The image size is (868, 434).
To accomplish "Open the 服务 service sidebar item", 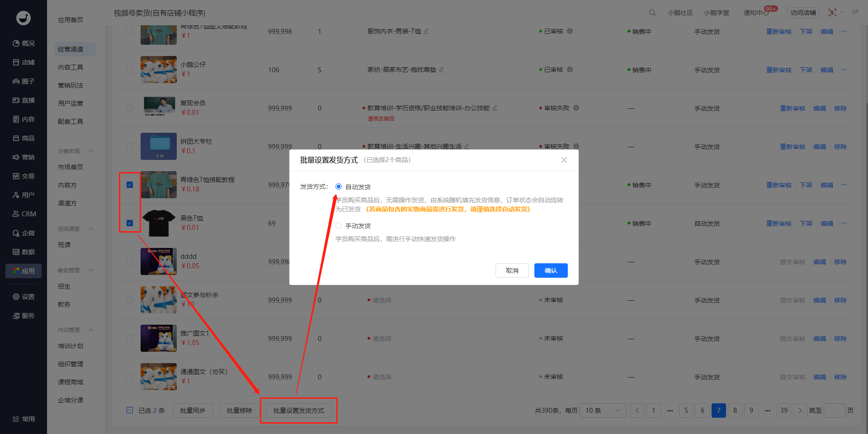I will [x=24, y=316].
